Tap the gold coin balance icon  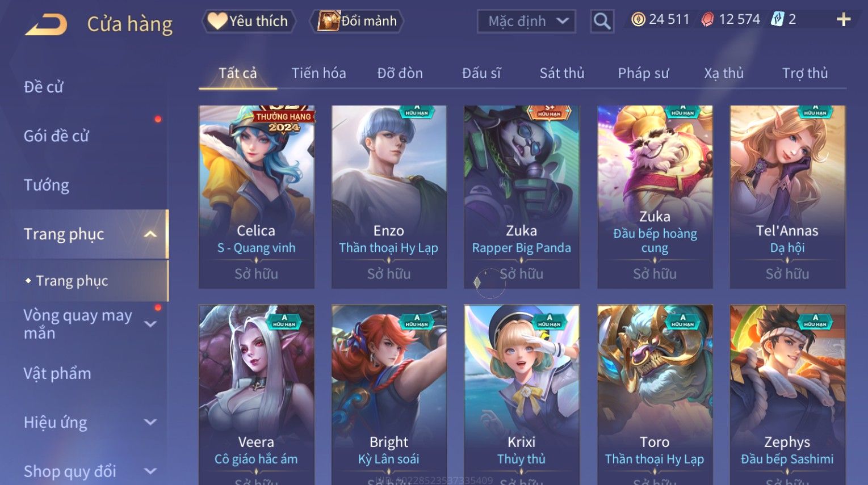click(639, 20)
